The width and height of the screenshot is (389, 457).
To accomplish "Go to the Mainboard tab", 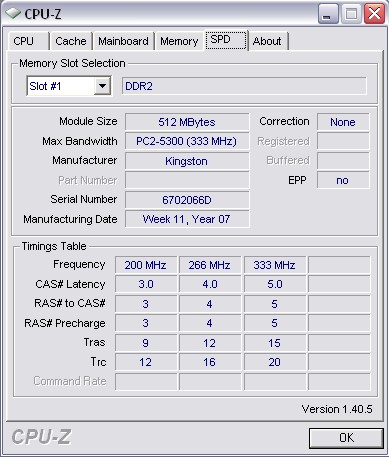I will (123, 41).
